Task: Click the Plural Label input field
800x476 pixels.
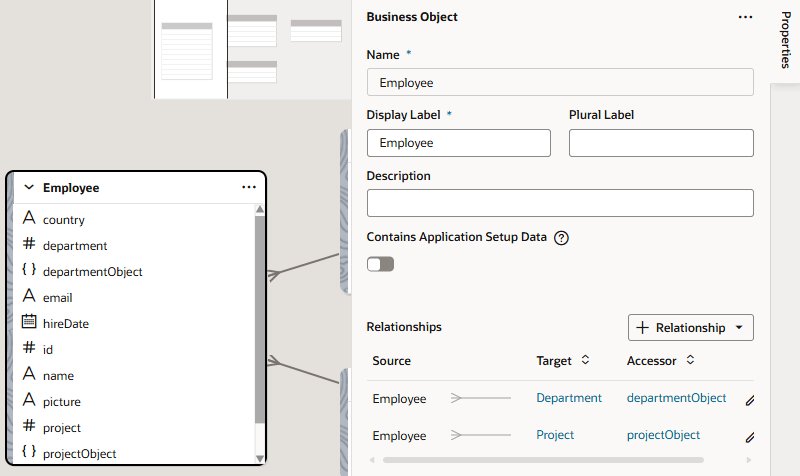Action: pos(661,143)
